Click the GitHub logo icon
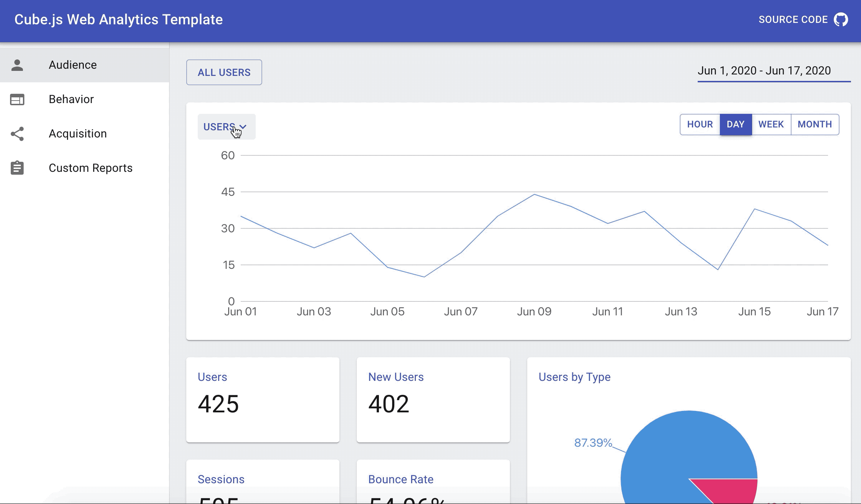 [841, 19]
